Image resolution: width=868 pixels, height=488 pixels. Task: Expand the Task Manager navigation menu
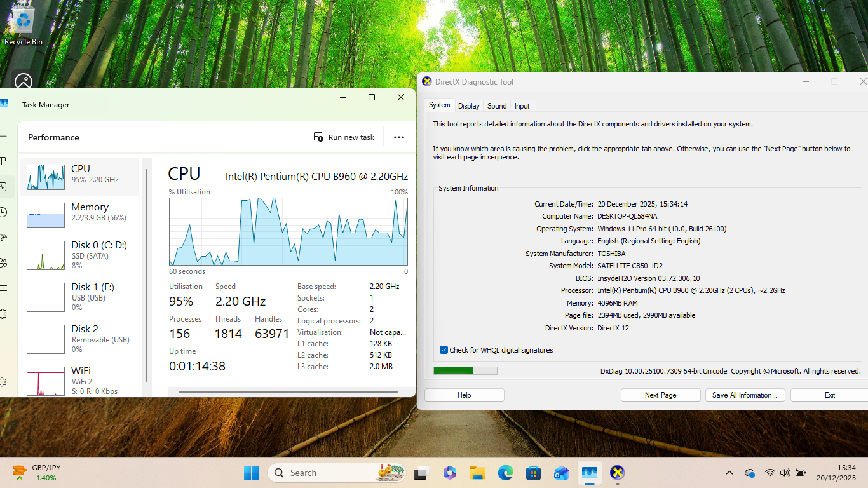pyautogui.click(x=5, y=135)
